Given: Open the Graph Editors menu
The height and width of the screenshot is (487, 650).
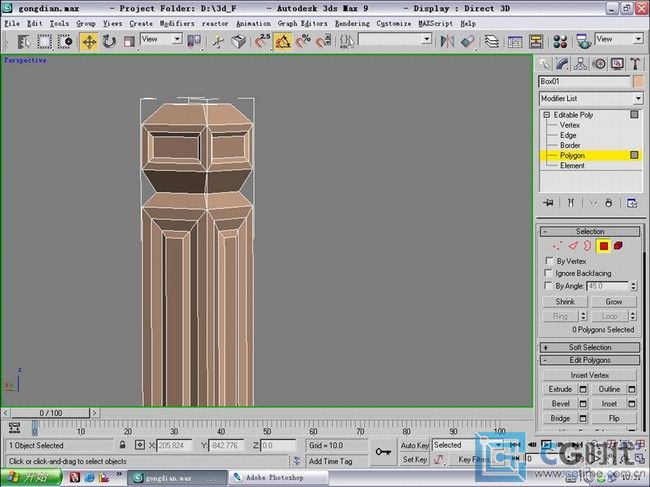Looking at the screenshot, I should [x=302, y=24].
